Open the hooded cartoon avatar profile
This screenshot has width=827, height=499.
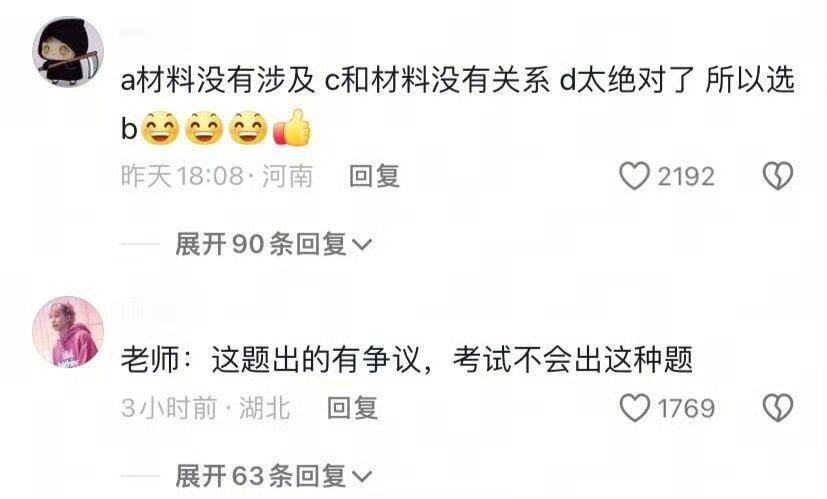[68, 52]
